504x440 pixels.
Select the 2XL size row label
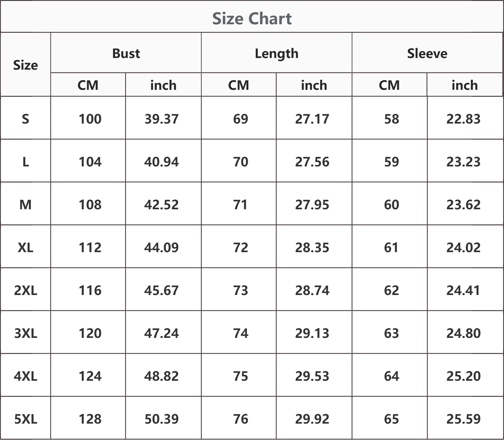(x=26, y=290)
